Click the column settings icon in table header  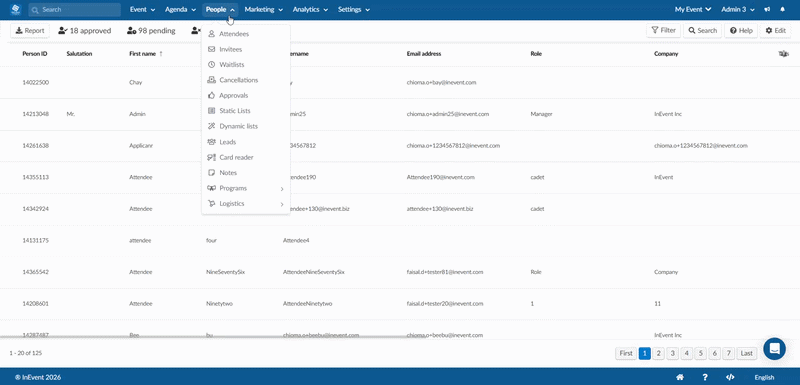click(784, 54)
